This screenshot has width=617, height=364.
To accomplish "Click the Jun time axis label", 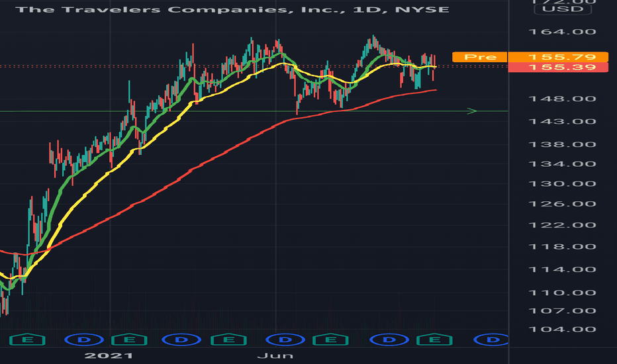I will [275, 356].
